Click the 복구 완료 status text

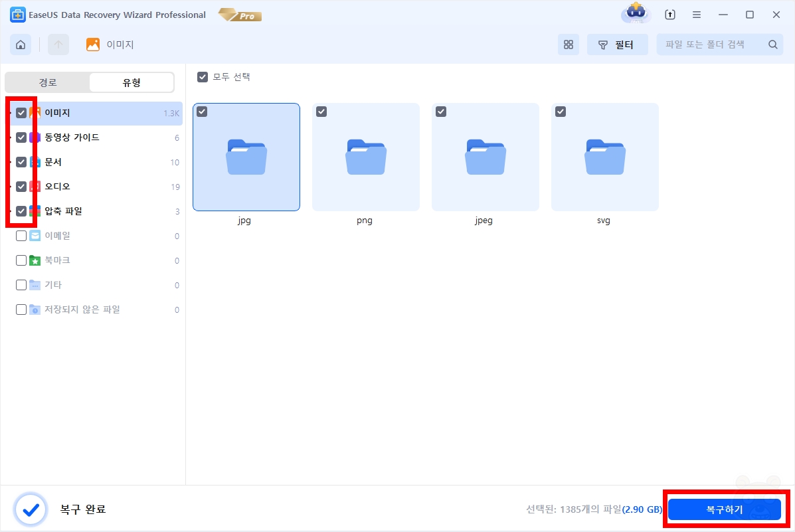pyautogui.click(x=82, y=509)
